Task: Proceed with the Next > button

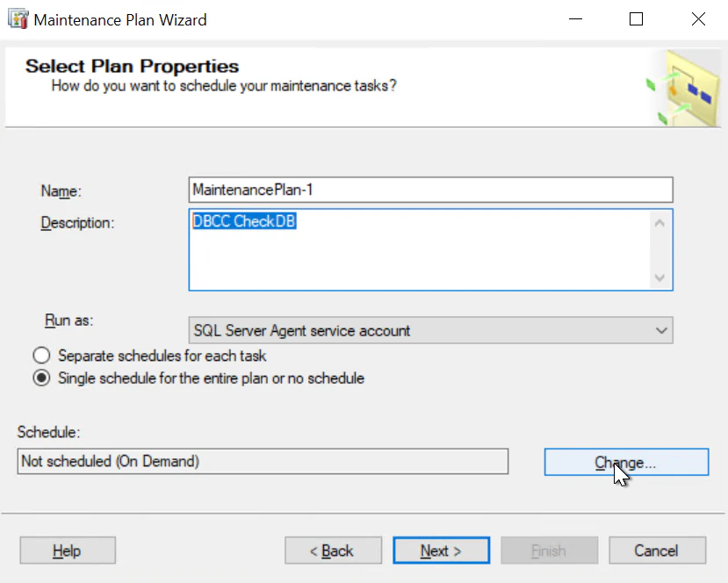Action: pyautogui.click(x=441, y=551)
